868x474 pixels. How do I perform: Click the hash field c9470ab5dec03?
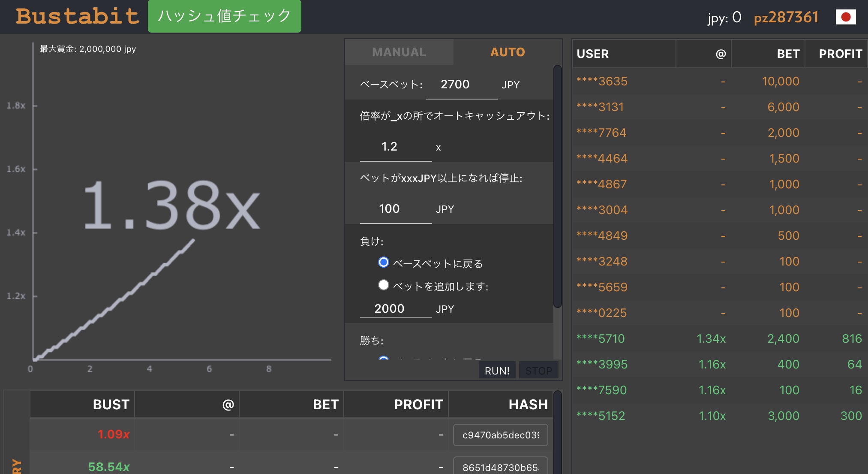click(500, 435)
